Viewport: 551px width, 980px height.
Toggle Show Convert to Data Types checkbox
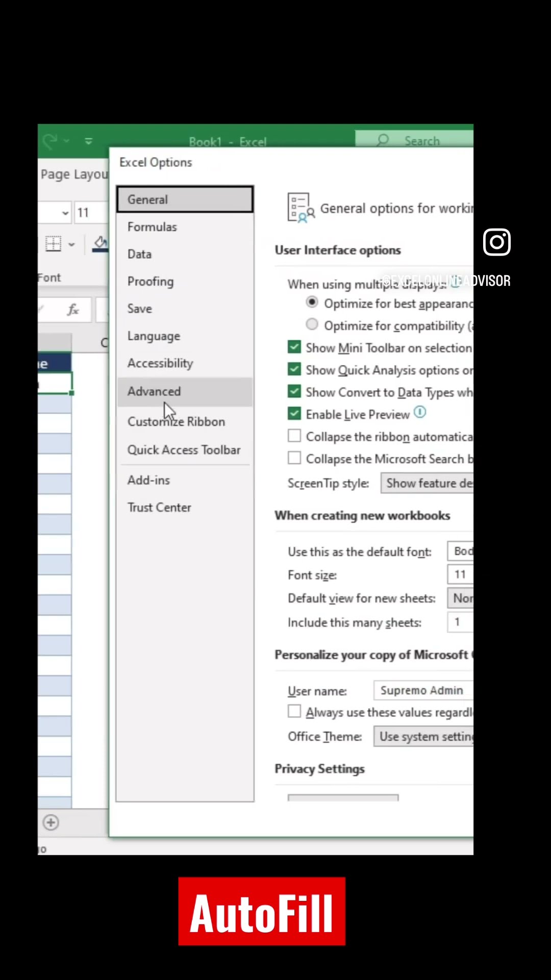tap(294, 391)
